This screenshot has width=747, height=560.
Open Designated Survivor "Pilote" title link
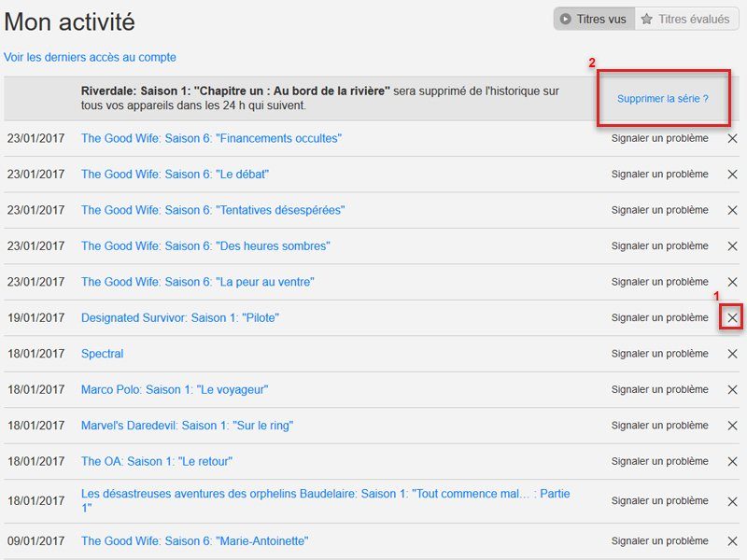coord(180,317)
